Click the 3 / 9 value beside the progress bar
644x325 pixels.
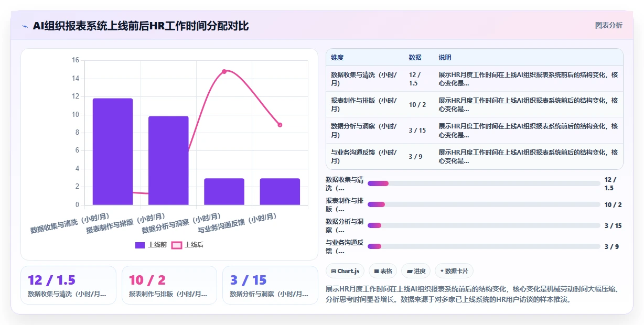(x=611, y=246)
